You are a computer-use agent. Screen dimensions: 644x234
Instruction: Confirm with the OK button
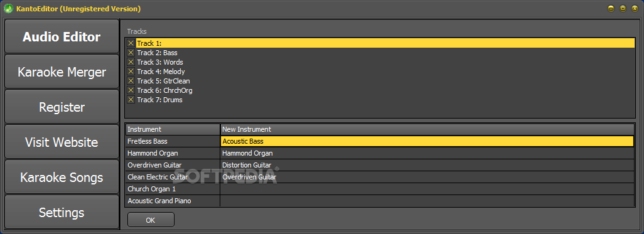tap(151, 220)
